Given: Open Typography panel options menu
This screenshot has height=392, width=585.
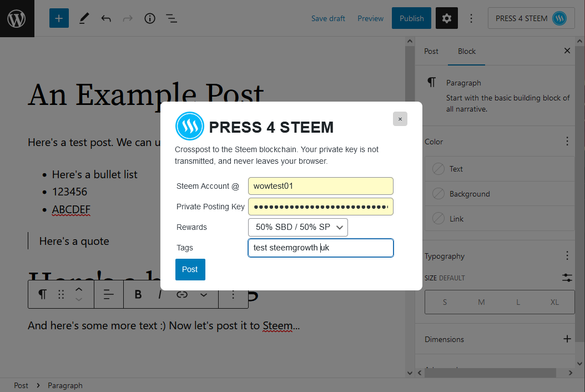Looking at the screenshot, I should pos(567,256).
